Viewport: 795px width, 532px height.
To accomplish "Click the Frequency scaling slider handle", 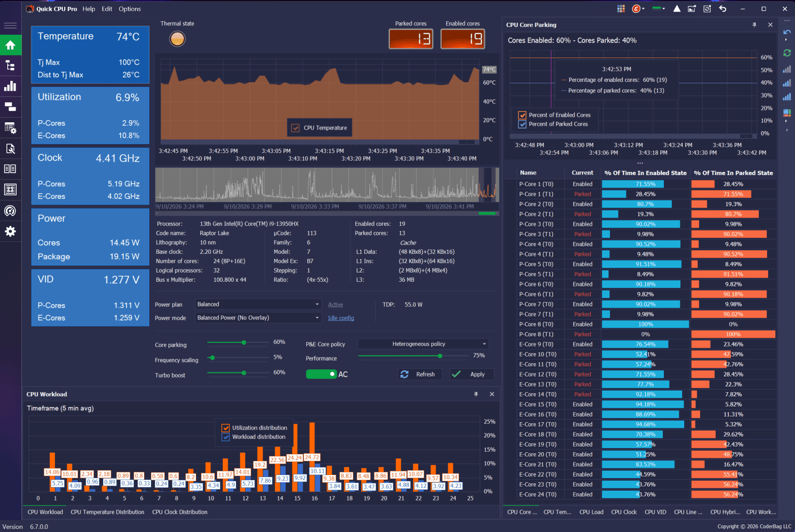I will (x=212, y=357).
